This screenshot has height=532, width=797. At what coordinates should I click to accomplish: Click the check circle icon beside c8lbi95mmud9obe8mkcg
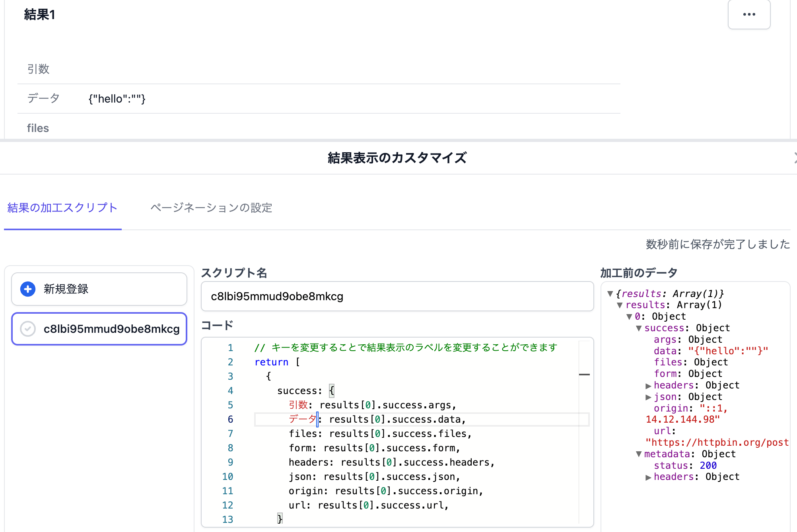click(x=28, y=329)
